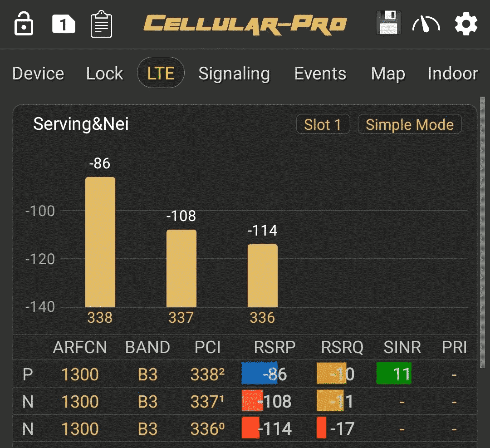The image size is (490, 448).
Task: Select the primary cell row label P
Action: tap(28, 374)
